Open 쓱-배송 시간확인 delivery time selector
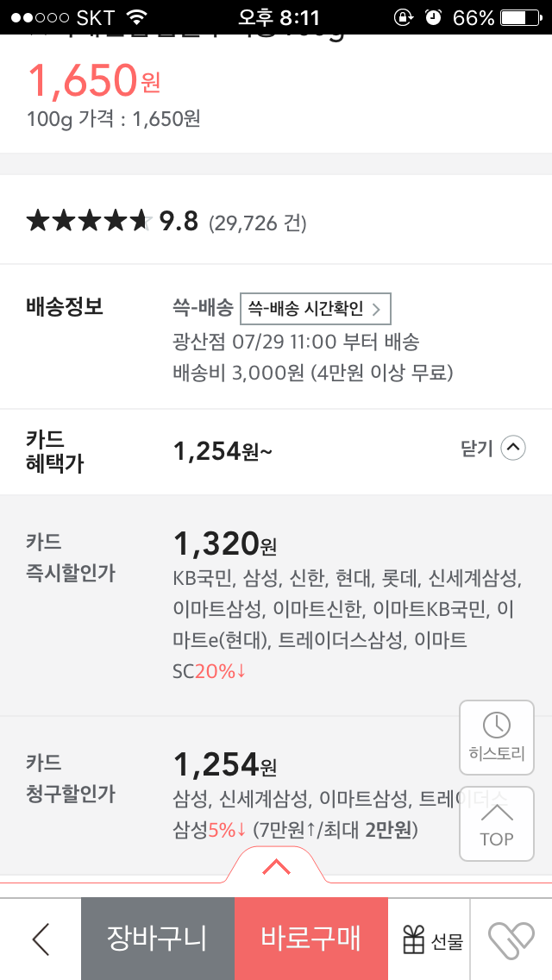The image size is (552, 980). [316, 308]
